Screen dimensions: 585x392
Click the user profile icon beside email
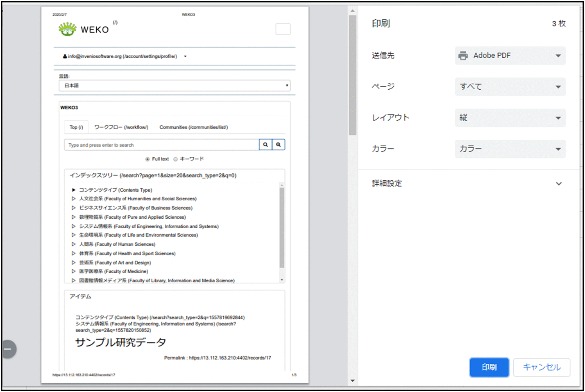65,57
